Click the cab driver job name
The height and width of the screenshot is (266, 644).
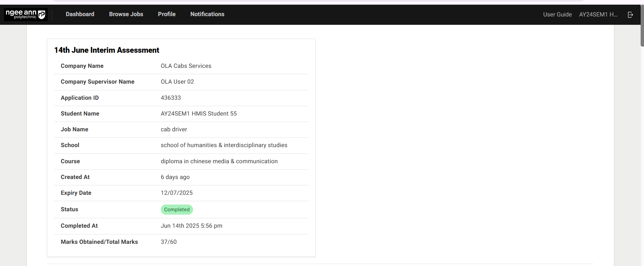[x=174, y=129]
